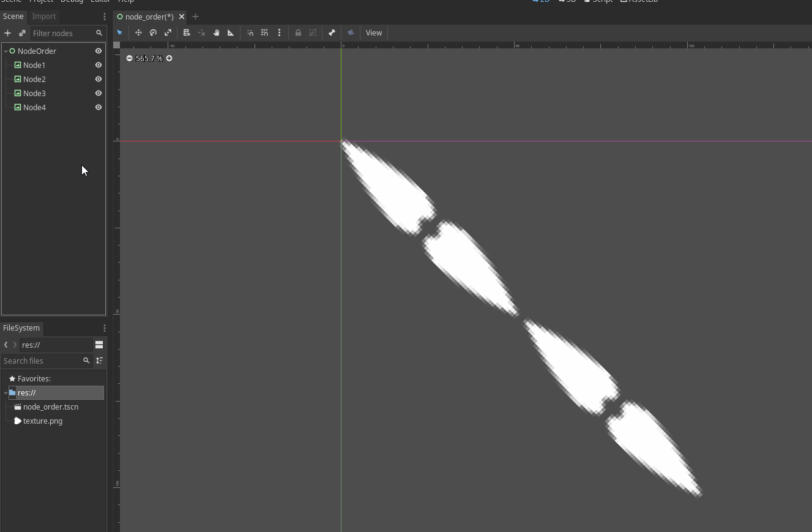Hide Node2 in the scene tree
812x532 pixels.
98,79
